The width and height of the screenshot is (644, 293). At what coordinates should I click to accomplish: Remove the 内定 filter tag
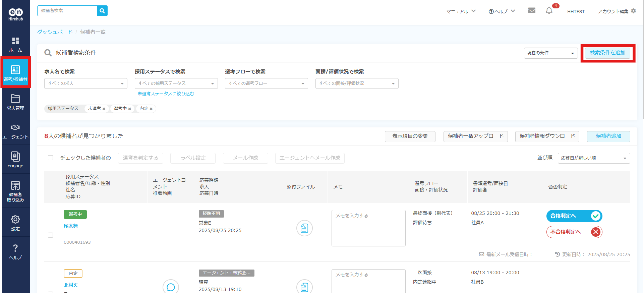coord(151,109)
